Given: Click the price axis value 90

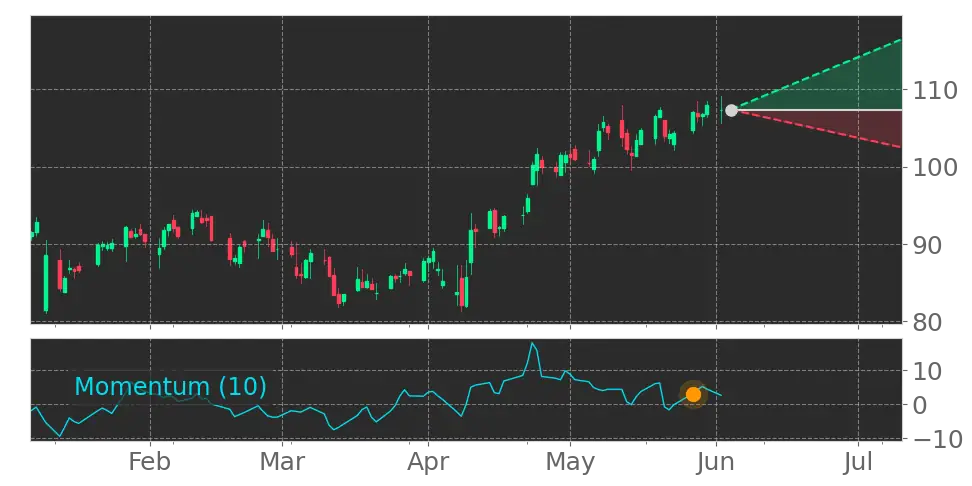Looking at the screenshot, I should pos(927,245).
